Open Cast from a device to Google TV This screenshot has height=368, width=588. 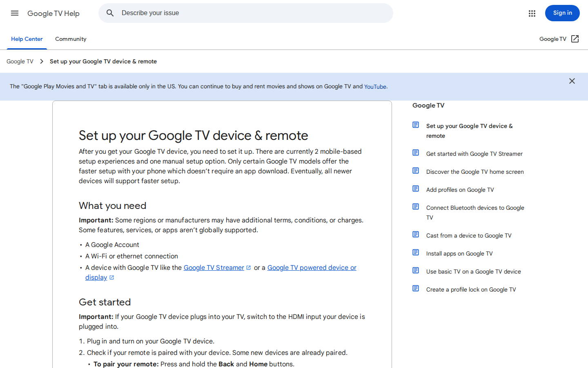tap(469, 236)
